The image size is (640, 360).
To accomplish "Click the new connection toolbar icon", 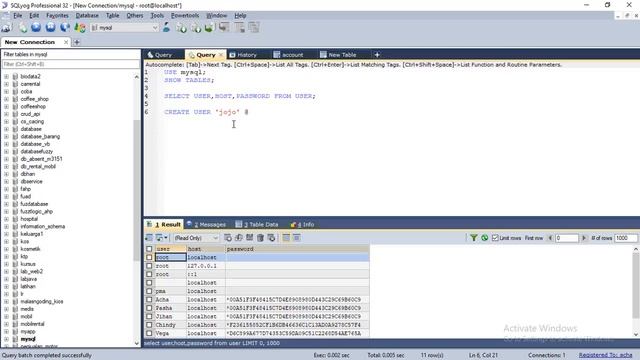I will coord(7,28).
